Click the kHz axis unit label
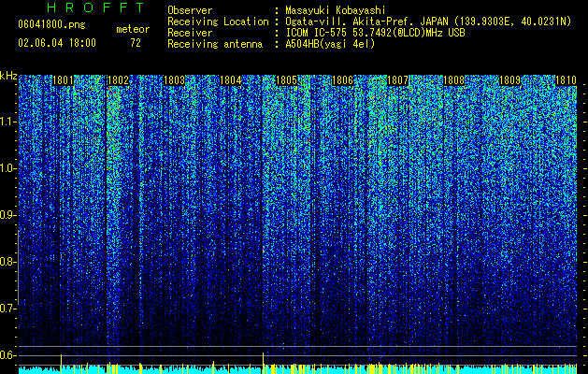Image resolution: width=588 pixels, height=374 pixels. click(8, 76)
